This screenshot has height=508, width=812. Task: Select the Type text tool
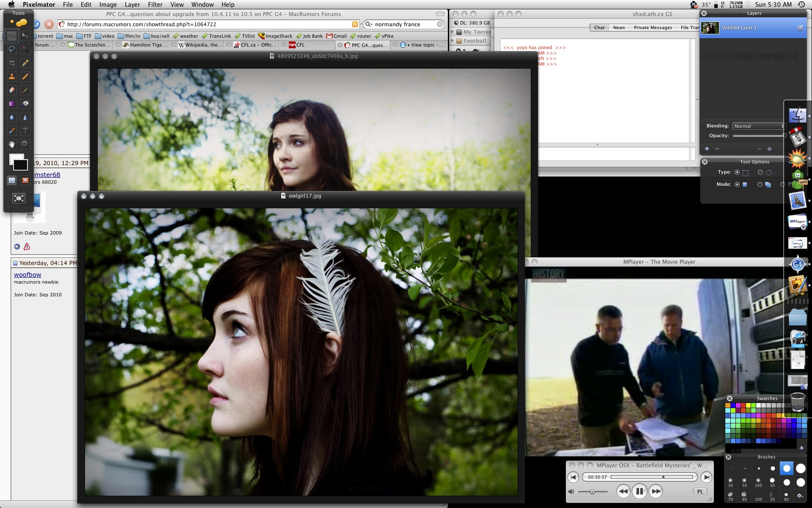point(25,131)
